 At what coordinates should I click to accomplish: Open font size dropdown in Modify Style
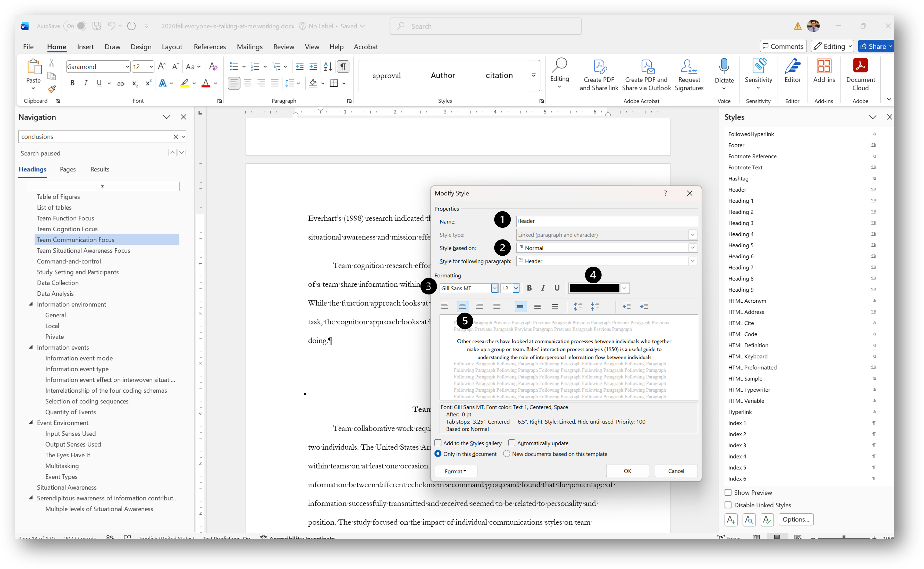coord(516,288)
